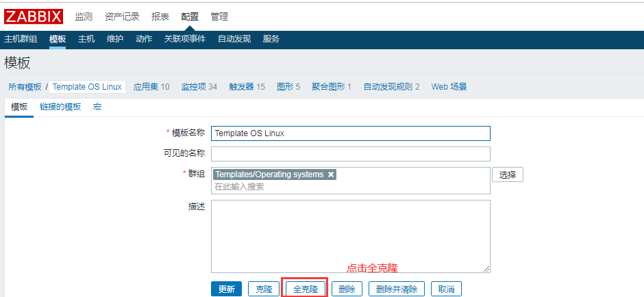Go to 服务 submenu item
This screenshot has height=297, width=644.
click(x=271, y=39)
